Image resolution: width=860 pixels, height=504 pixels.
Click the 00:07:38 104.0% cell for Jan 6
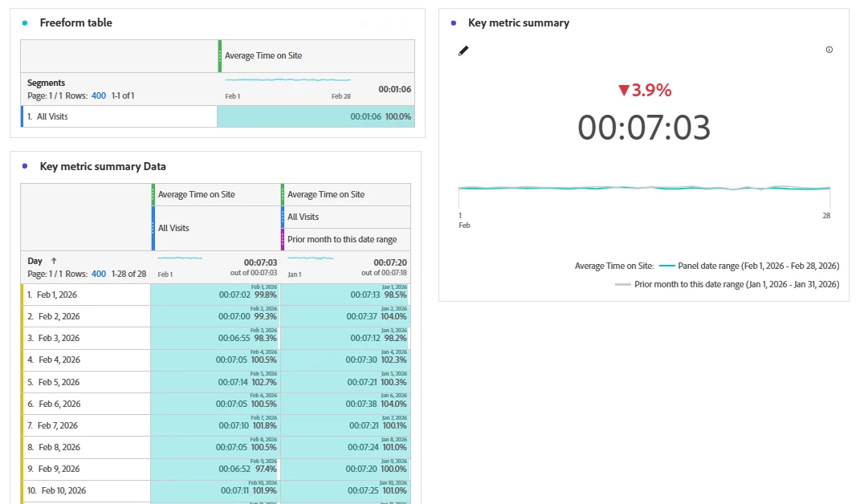coord(345,404)
